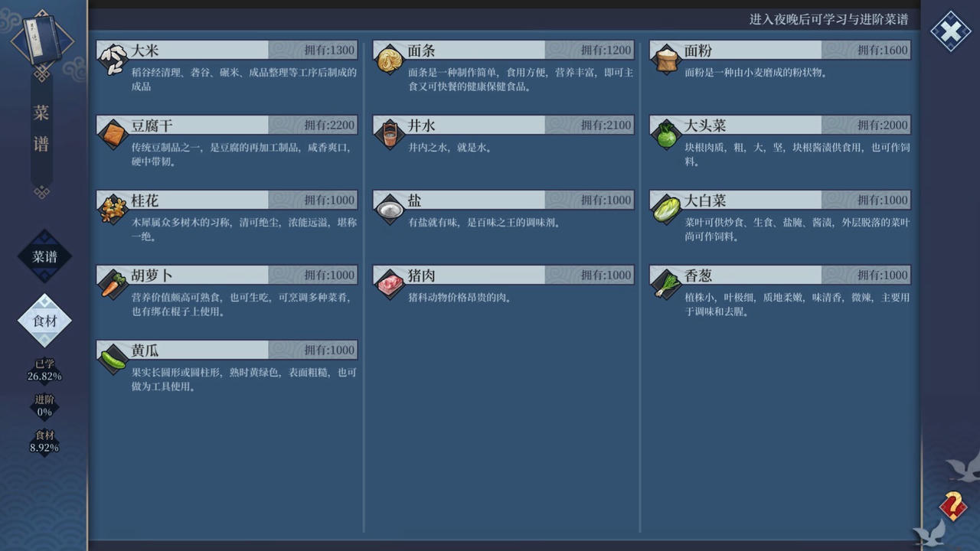This screenshot has width=980, height=551.
Task: Select the kohlrabi (大头菜) icon
Action: [x=666, y=134]
